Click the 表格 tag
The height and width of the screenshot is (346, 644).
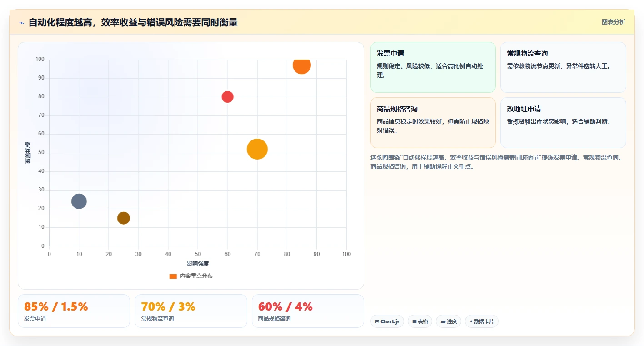point(420,321)
